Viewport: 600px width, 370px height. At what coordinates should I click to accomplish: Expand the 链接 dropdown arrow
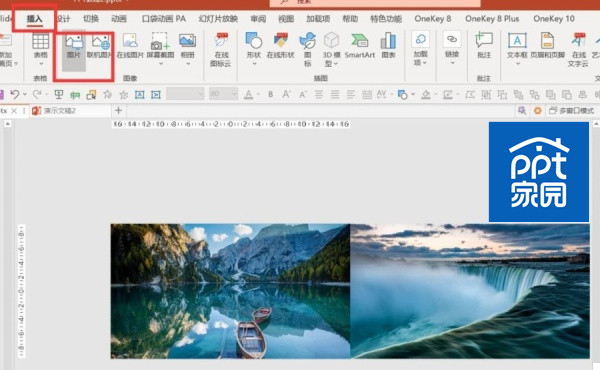pyautogui.click(x=452, y=63)
